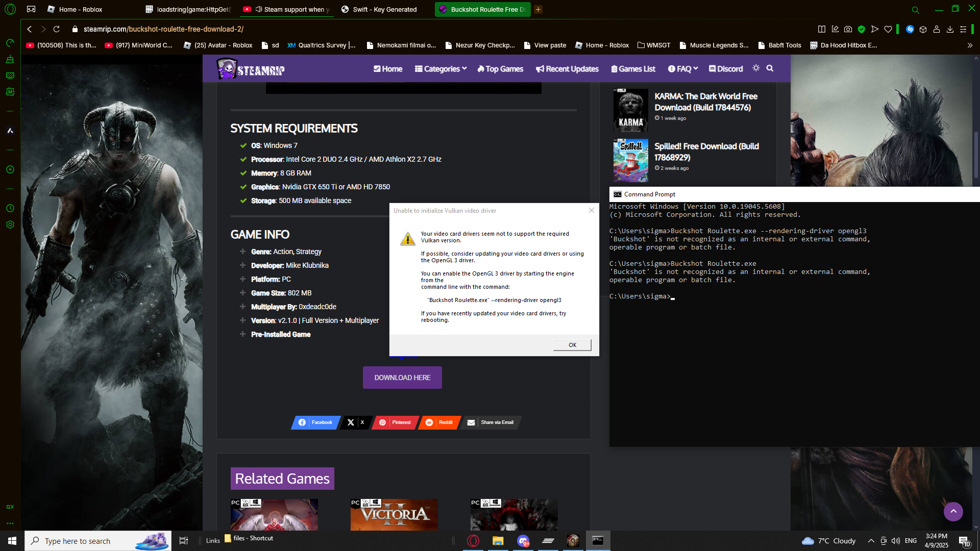Switch to Swift - Key Generated tab

(384, 9)
